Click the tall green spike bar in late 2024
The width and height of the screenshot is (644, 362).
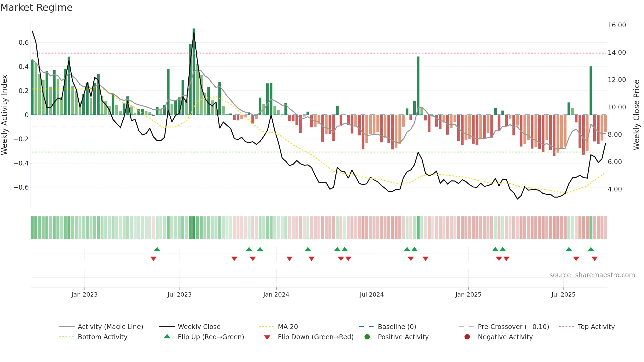(418, 86)
